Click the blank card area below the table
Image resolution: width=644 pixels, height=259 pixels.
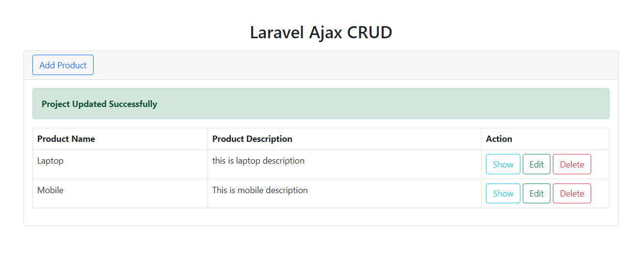321,216
